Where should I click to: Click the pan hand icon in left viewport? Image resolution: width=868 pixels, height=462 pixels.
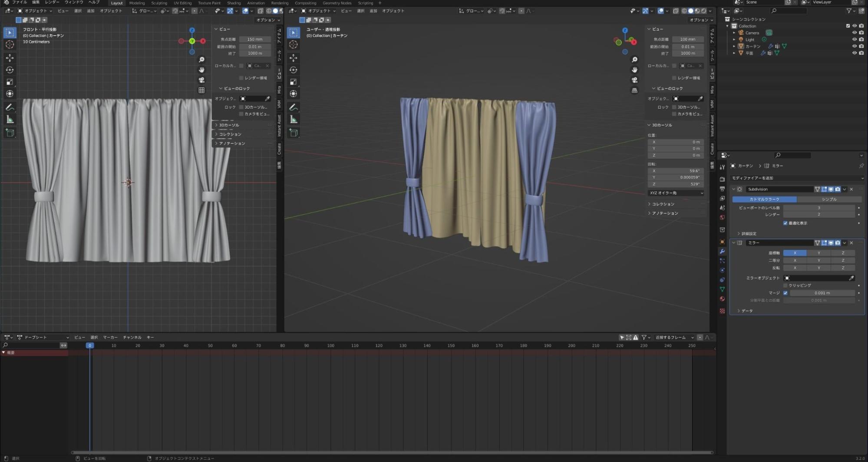[201, 70]
